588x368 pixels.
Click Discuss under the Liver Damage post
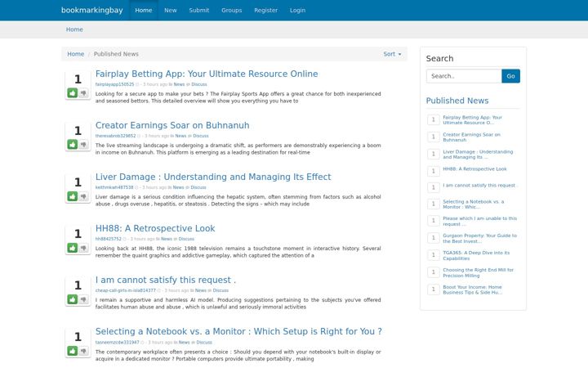(x=198, y=187)
